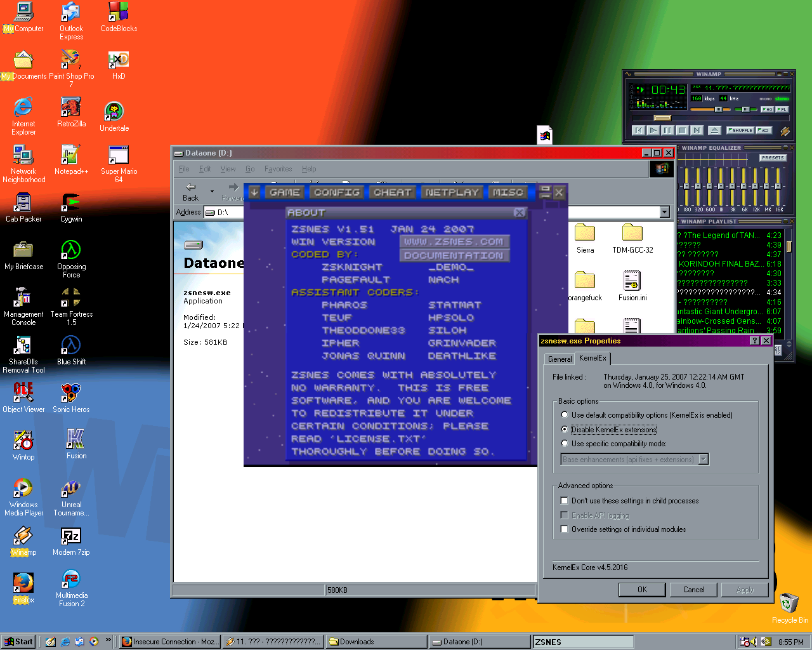Open the ZSNES GAME menu

coord(284,192)
